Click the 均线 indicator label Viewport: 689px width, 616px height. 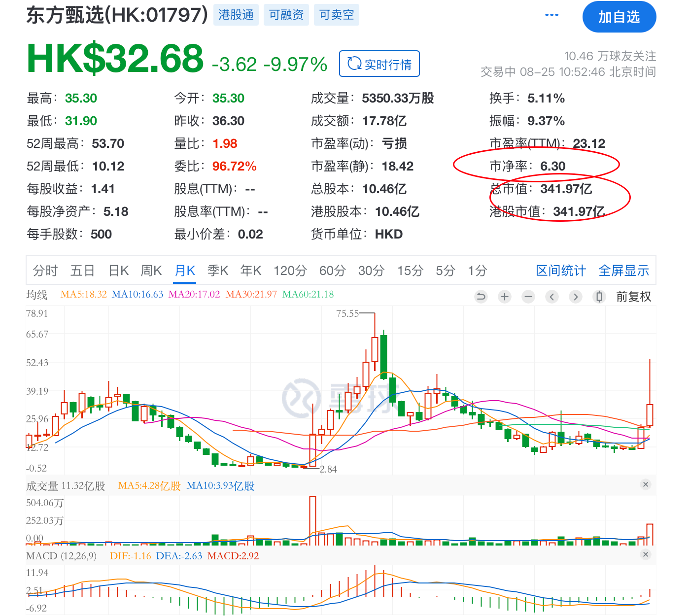point(37,295)
